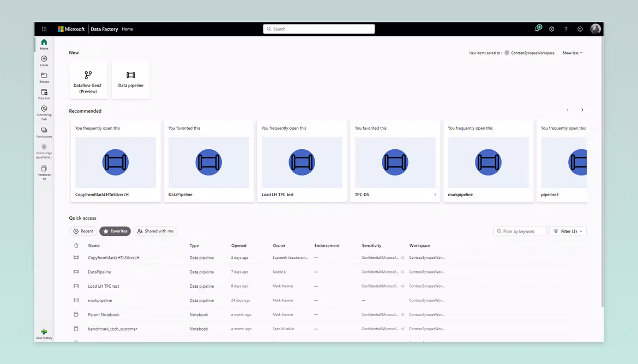The width and height of the screenshot is (638, 364).
Task: Open Load LH TPC test in the list
Action: pyautogui.click(x=104, y=286)
